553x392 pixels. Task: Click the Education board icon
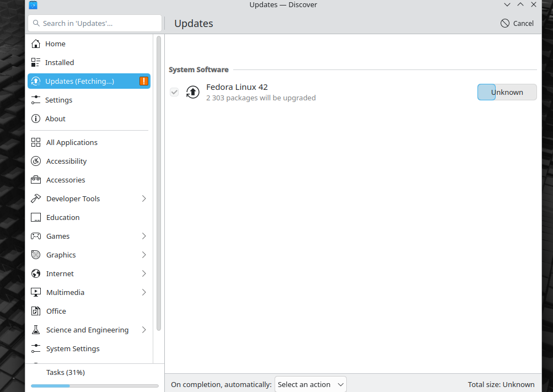point(36,217)
